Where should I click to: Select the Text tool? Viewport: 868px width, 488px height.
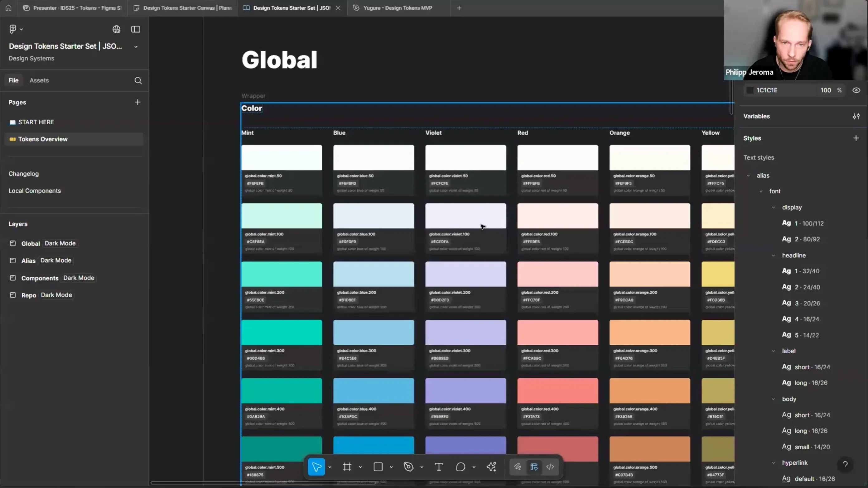439,467
